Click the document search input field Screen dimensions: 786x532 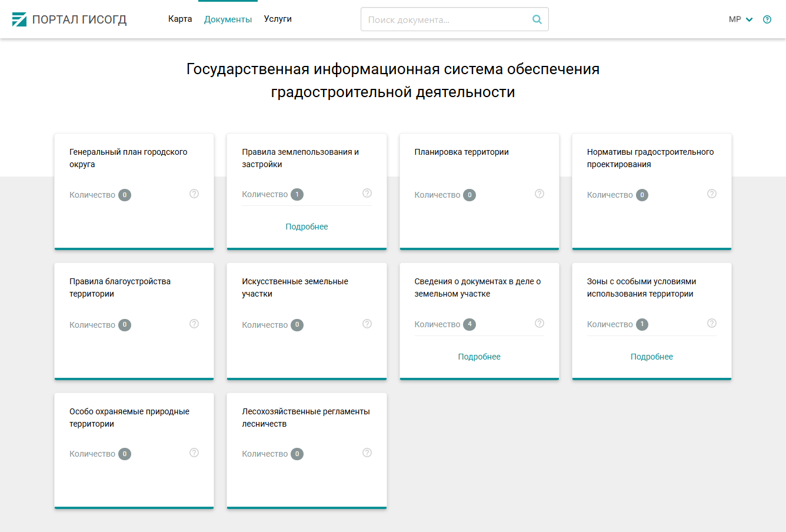coord(447,19)
